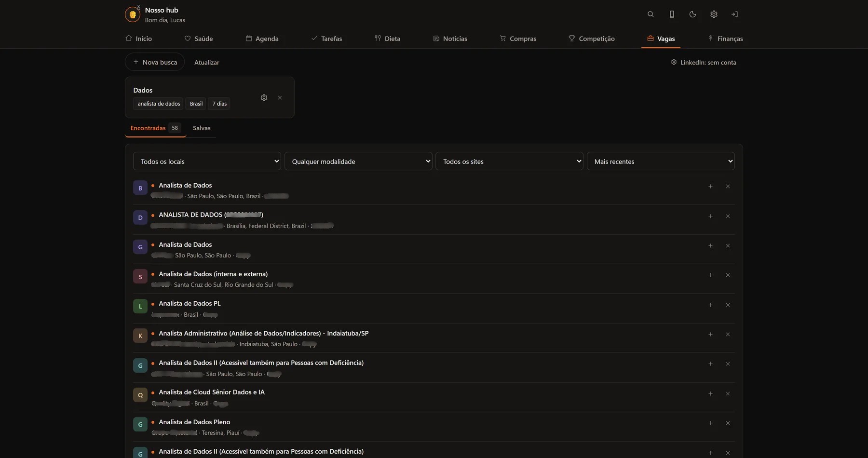Screen dimensions: 868x458
Task: Go to Compras tab
Action: 518,39
